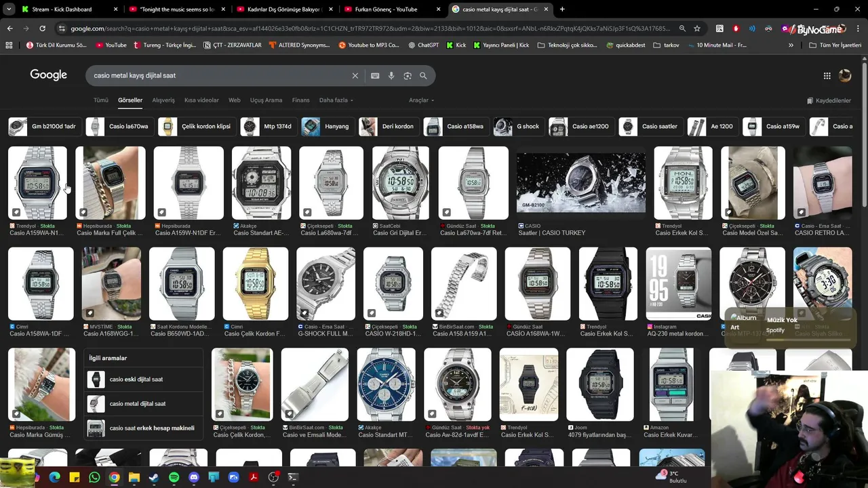This screenshot has height=488, width=868.
Task: Filter by the Deri kordon chip
Action: pyautogui.click(x=389, y=127)
